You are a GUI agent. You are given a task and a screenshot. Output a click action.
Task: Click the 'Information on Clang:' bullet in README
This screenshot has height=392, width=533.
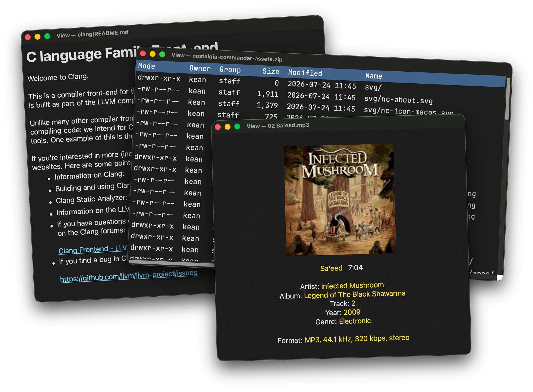(x=89, y=175)
